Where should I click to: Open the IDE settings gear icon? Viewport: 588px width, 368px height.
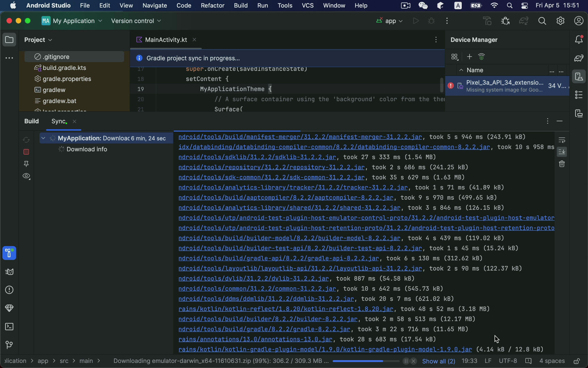[x=560, y=21]
